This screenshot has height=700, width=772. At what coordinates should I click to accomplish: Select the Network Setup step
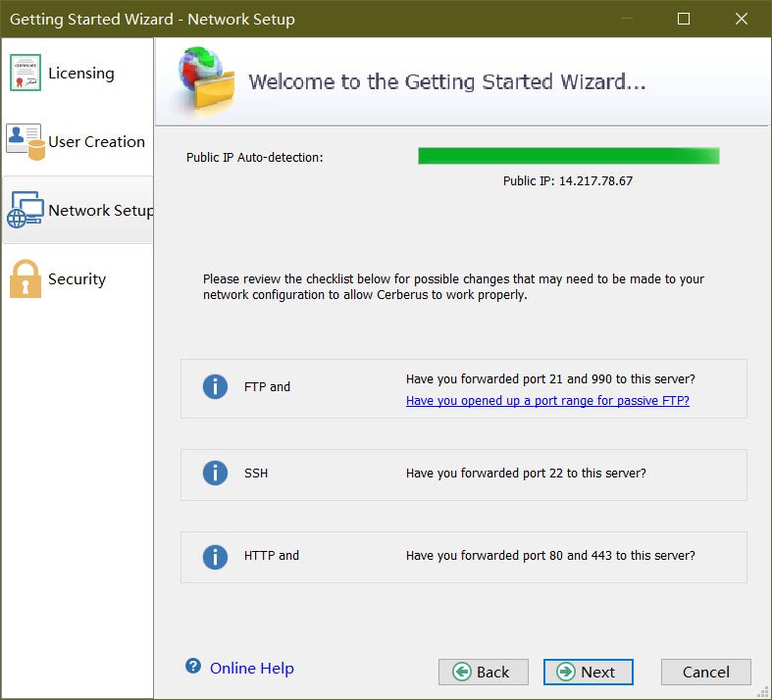point(77,210)
